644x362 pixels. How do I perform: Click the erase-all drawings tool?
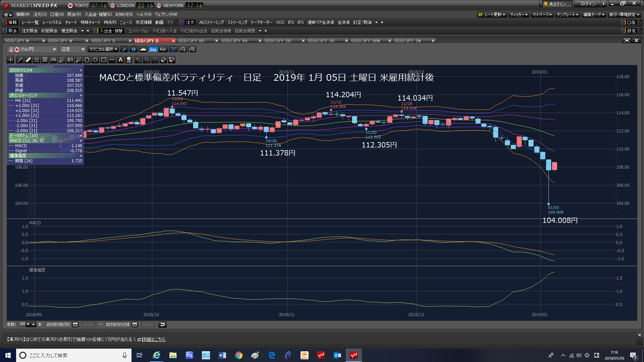172,60
